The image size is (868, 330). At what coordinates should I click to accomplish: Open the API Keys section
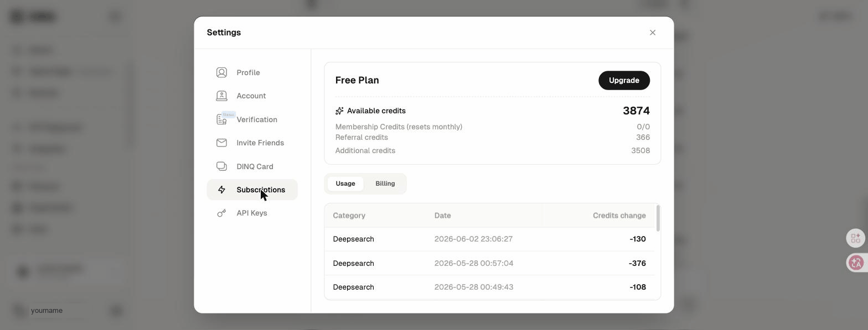(x=252, y=213)
